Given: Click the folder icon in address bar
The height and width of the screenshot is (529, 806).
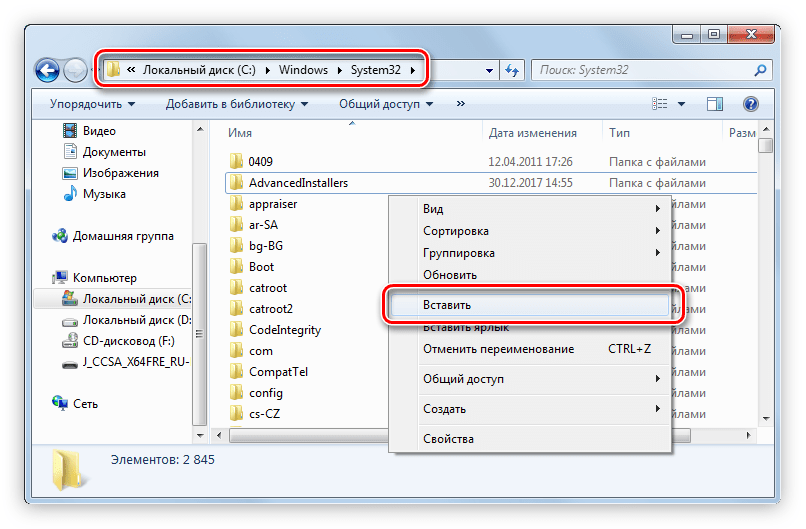Looking at the screenshot, I should 113,69.
